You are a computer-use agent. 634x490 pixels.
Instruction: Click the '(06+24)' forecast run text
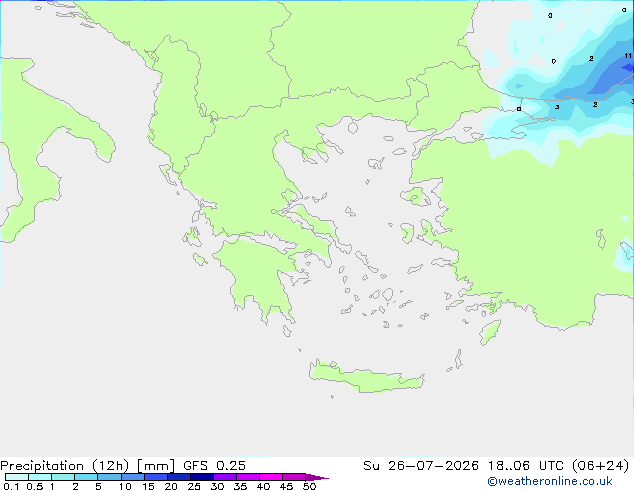point(601,466)
